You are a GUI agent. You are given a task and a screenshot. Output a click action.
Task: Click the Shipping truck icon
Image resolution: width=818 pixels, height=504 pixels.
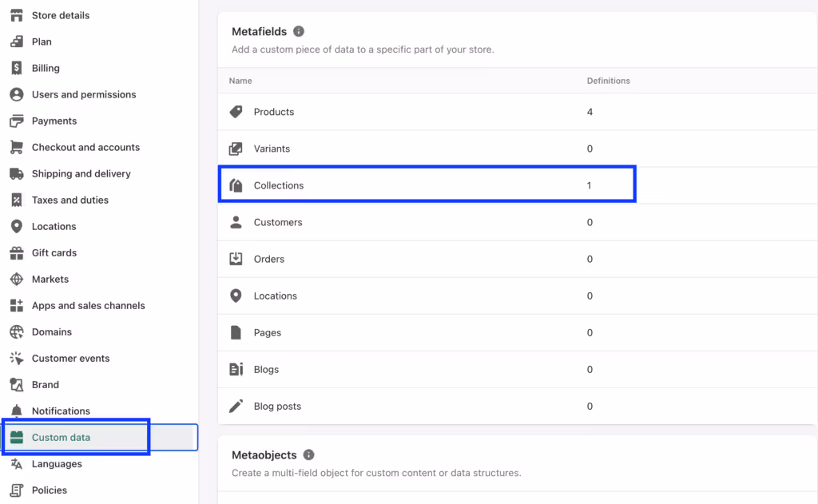(17, 174)
